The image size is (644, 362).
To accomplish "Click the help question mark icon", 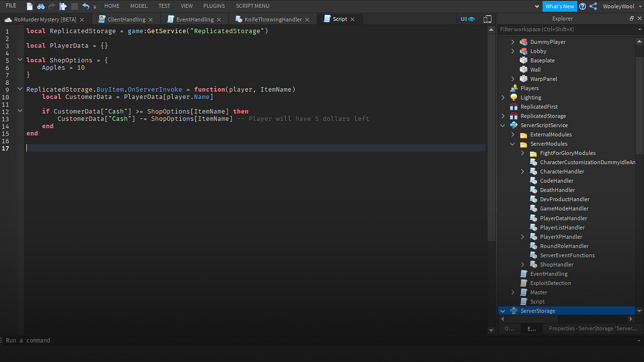I will (x=582, y=6).
